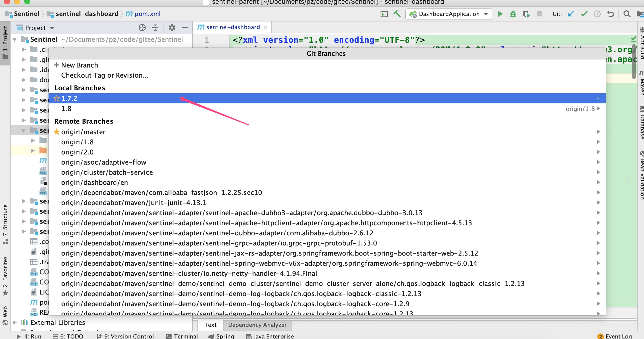Open the Event Log
This screenshot has width=644, height=339.
pos(615,336)
